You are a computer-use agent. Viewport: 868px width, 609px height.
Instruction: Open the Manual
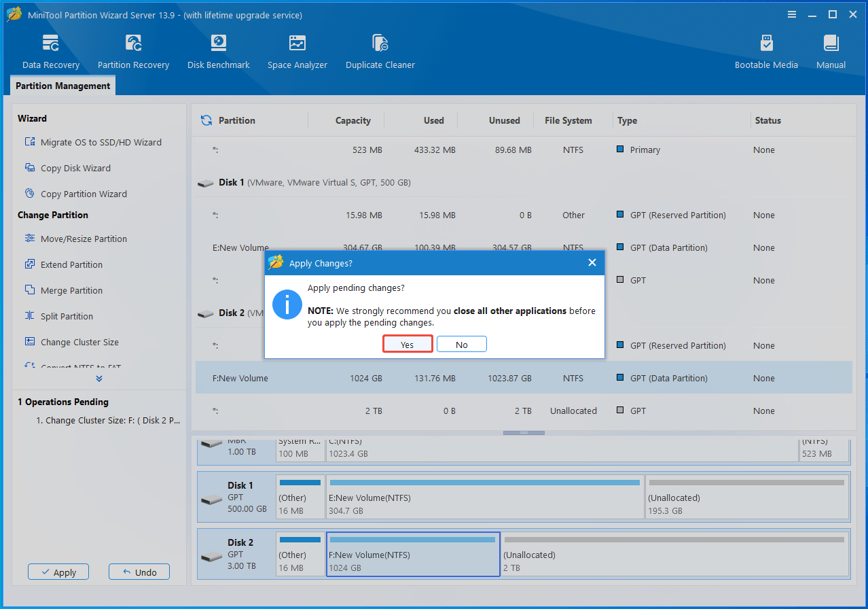(831, 52)
